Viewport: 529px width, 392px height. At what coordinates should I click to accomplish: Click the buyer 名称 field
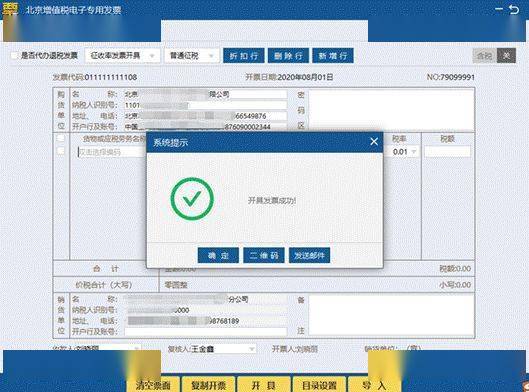tap(206, 94)
